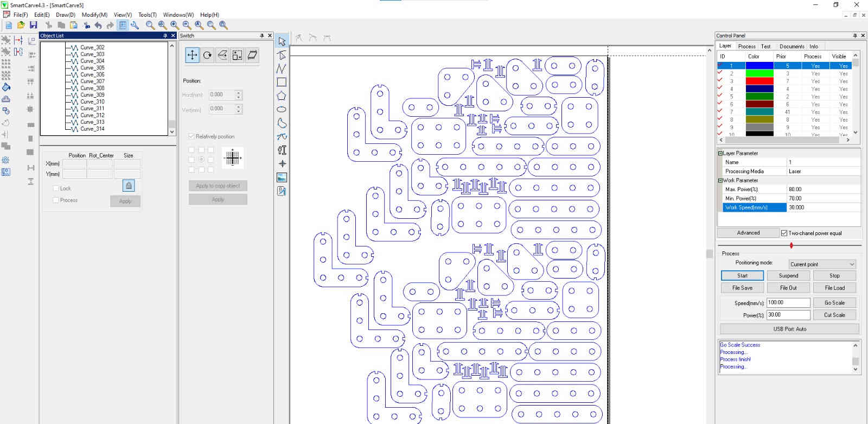Choose the Move mode icon in Switch panel
Viewport: 868px width, 424px height.
tap(192, 55)
